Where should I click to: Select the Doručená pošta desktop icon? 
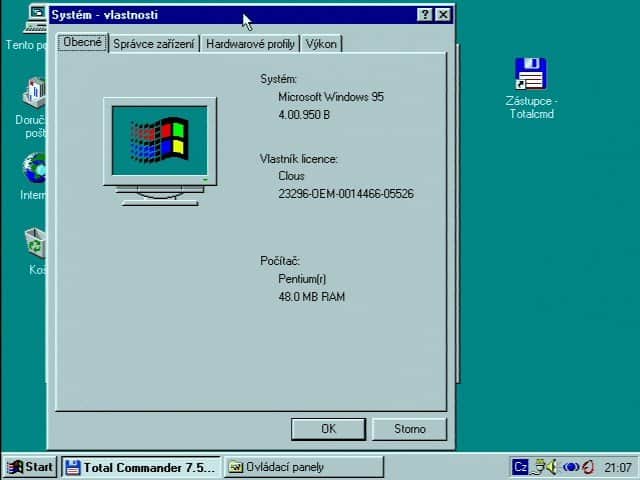pyautogui.click(x=31, y=108)
